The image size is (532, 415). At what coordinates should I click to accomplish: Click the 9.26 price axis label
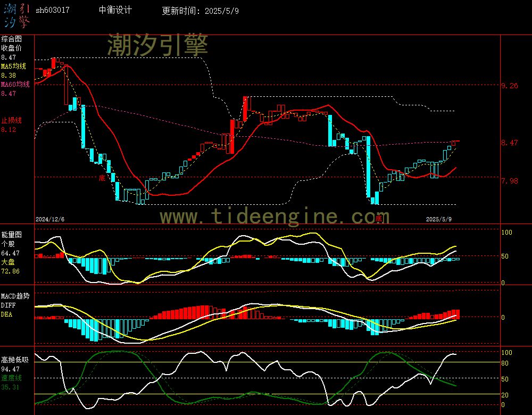[x=510, y=86]
